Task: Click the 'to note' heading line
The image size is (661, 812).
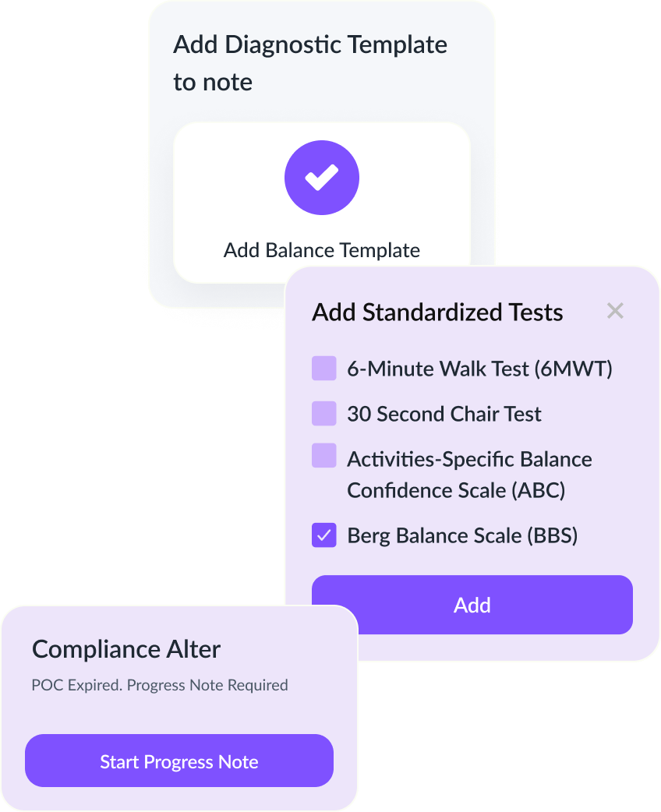Action: pos(213,83)
